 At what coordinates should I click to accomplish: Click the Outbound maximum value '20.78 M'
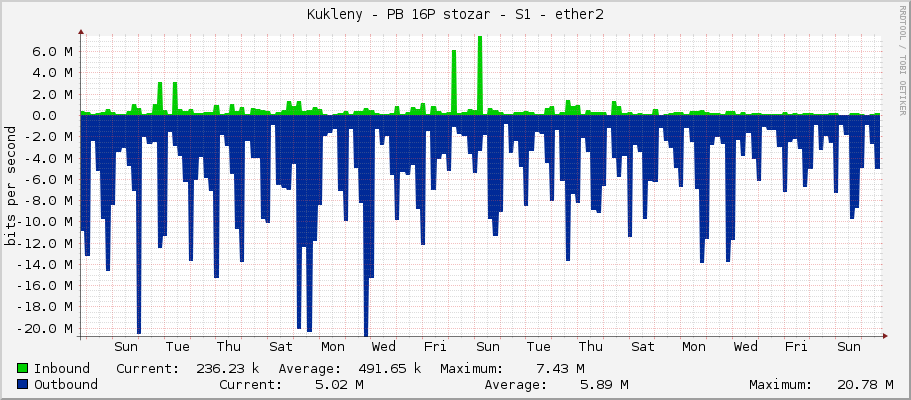point(865,384)
